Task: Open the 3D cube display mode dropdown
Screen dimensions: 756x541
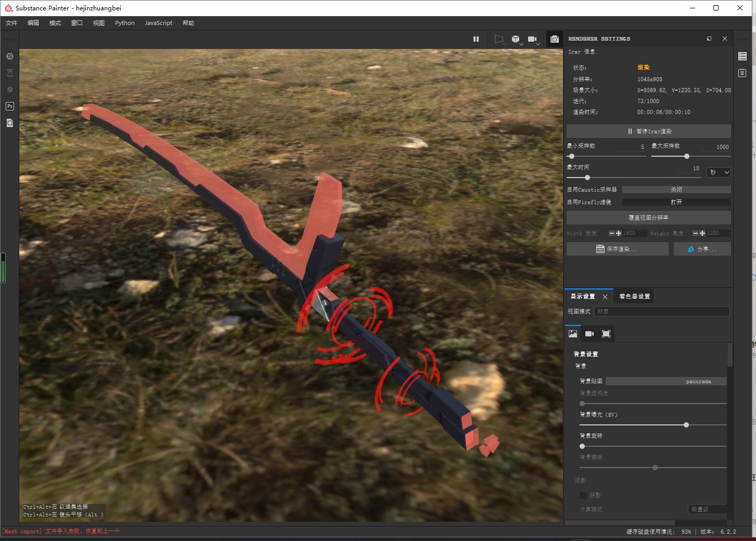Action: click(x=516, y=39)
